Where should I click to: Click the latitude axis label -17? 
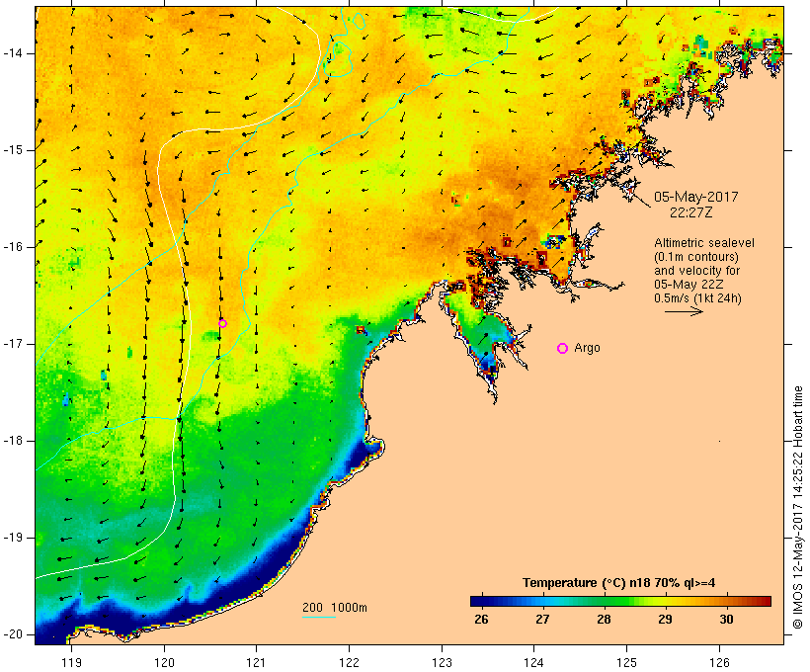click(12, 344)
